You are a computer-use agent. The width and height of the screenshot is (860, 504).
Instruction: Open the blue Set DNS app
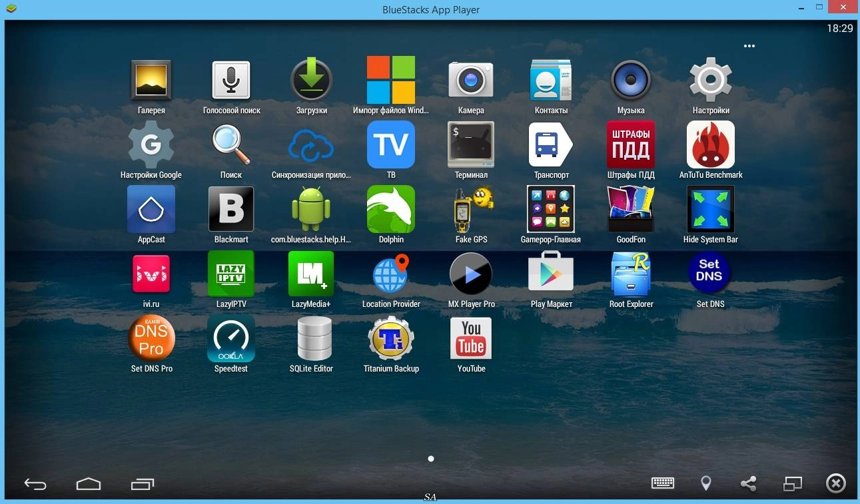coord(709,274)
